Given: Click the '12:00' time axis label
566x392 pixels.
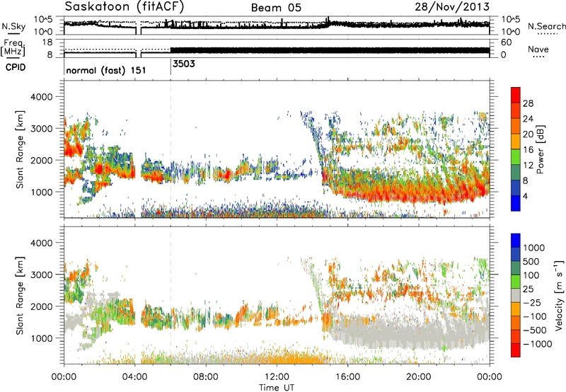Looking at the screenshot, I should [x=277, y=377].
